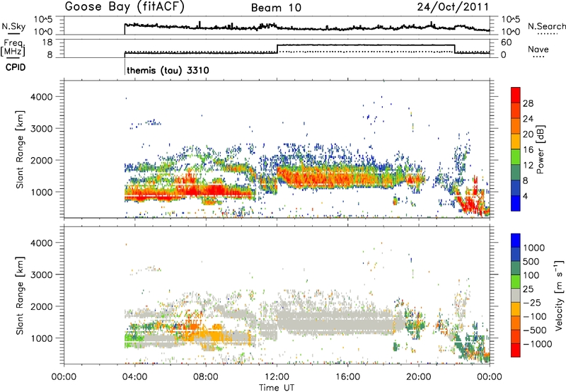Image resolution: width=566 pixels, height=392 pixels.
Task: Pick the blue top Velocity colorbar segment
Action: click(516, 241)
